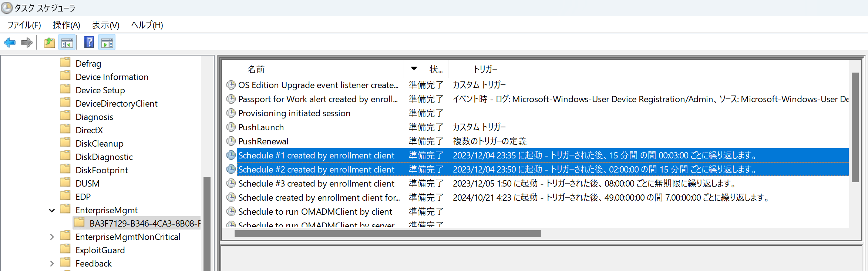Expand the EnterpriseMgmtNonCritical tree node
This screenshot has width=868, height=271.
(52, 237)
